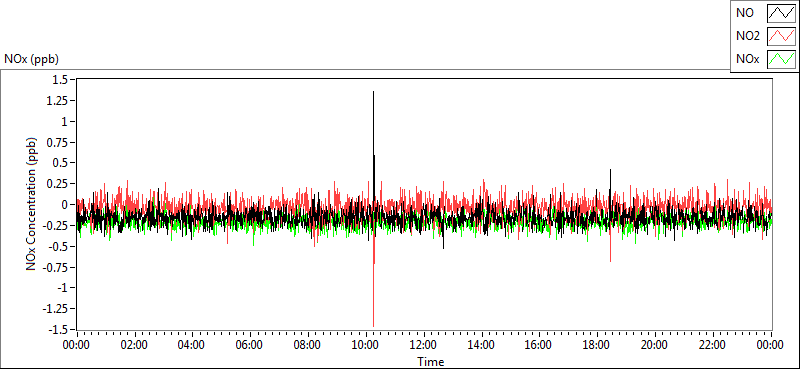Select the 16:00 time tick label
The width and height of the screenshot is (800, 369).
(x=539, y=346)
